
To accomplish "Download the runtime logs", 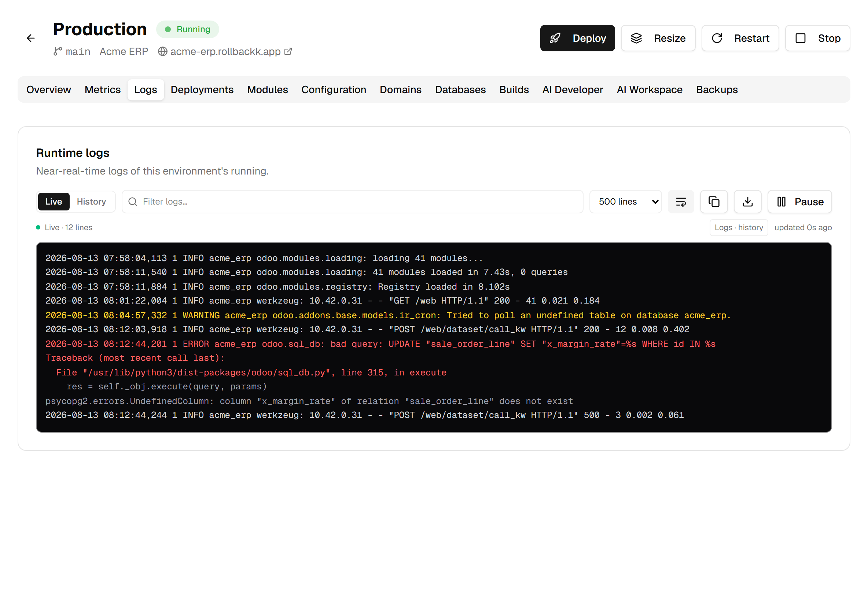I will click(x=747, y=202).
